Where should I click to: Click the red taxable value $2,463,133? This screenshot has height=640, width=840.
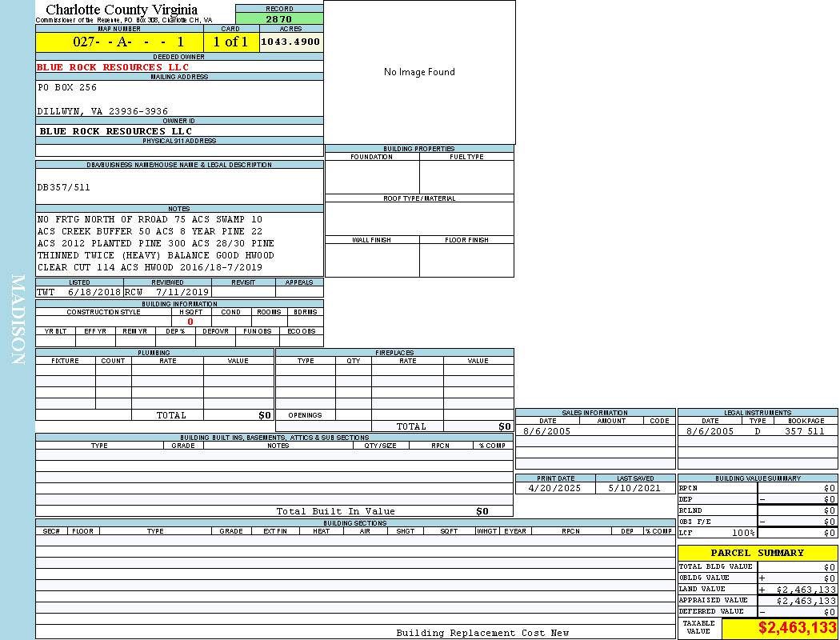(797, 628)
